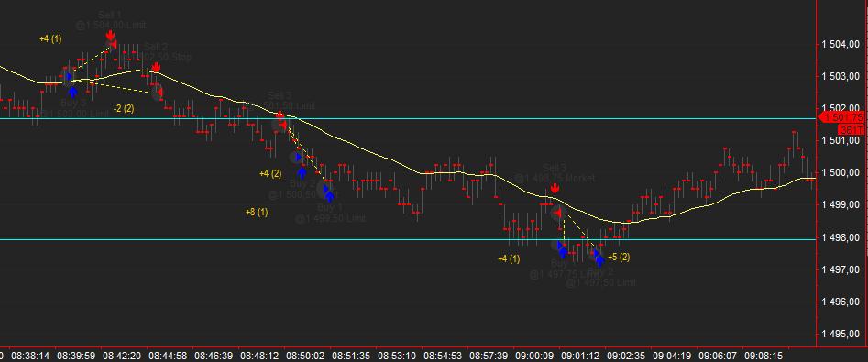Click the 09:08:15 time axis label
The image size is (868, 362).
tap(764, 355)
